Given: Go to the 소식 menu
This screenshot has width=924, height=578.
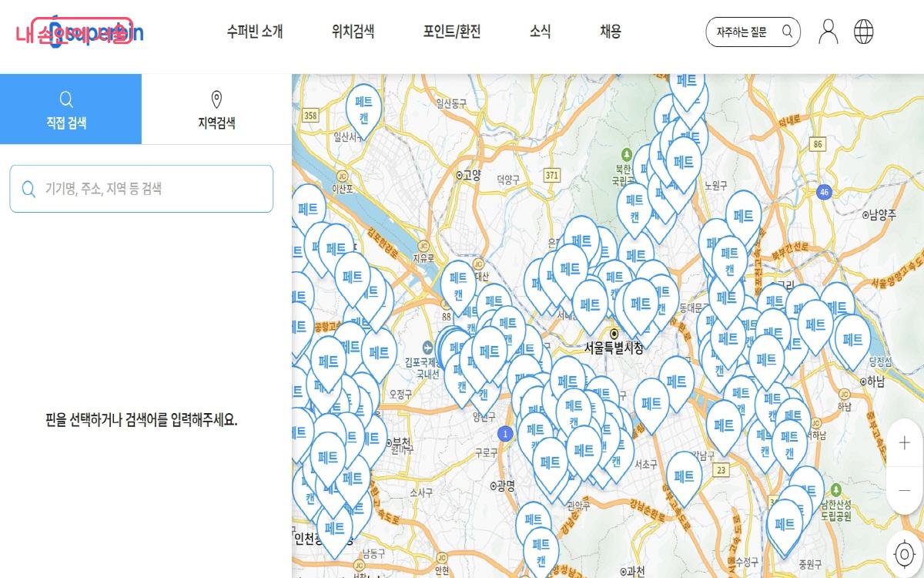Looking at the screenshot, I should coord(540,32).
